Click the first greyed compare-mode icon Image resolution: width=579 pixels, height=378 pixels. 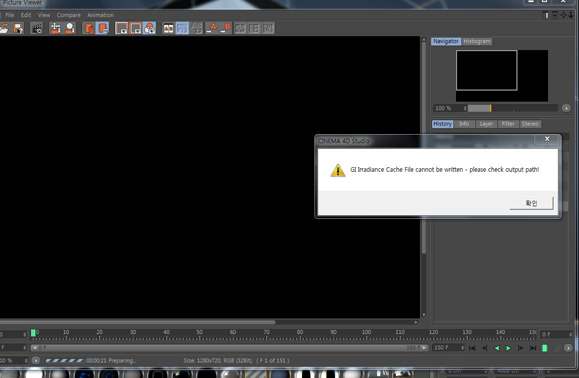click(240, 28)
